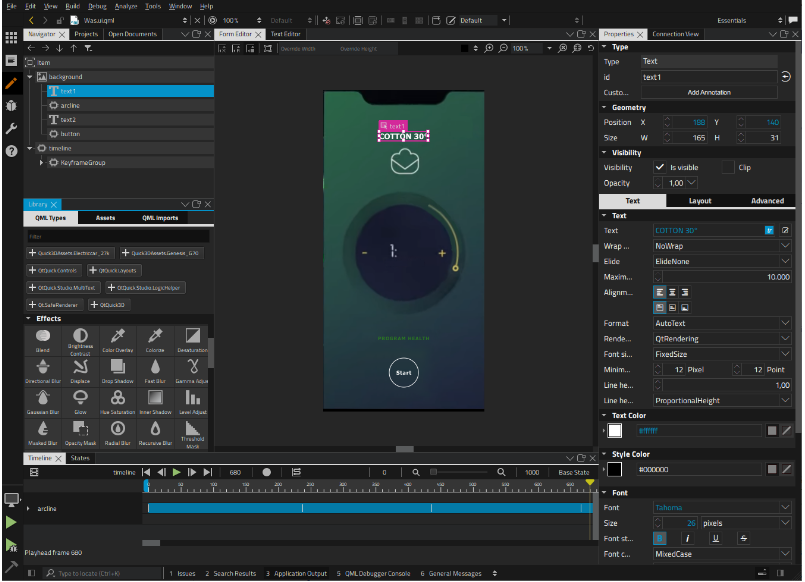Viewport: 805px width, 582px height.
Task: Toggle the Is visible checkbox
Action: [660, 167]
